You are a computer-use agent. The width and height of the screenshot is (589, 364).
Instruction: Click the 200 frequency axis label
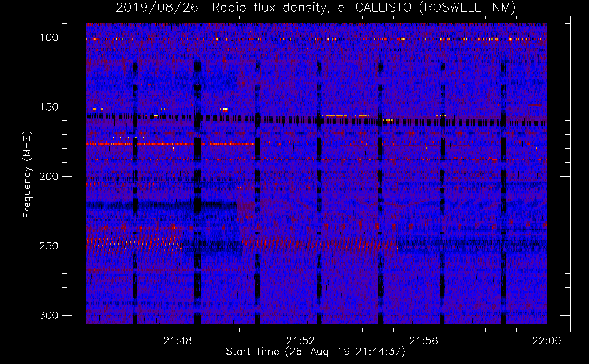49,177
